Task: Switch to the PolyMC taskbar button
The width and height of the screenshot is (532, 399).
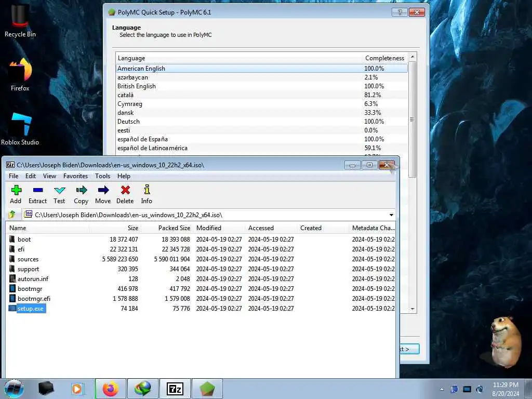Action: click(207, 389)
